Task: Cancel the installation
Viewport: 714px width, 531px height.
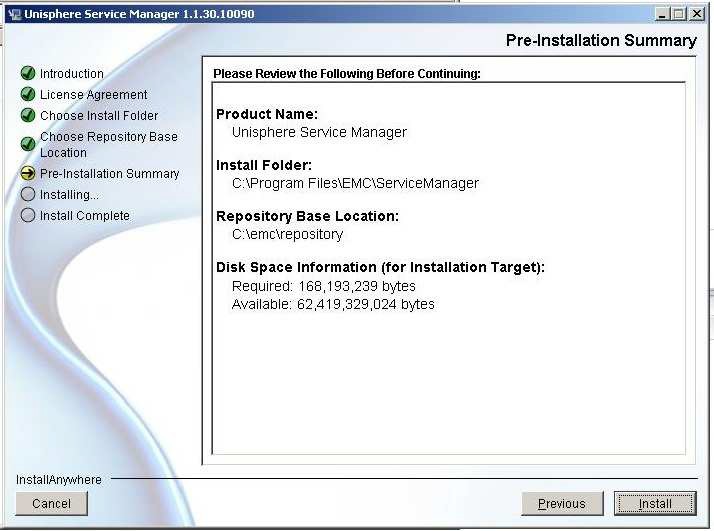Action: (x=51, y=503)
